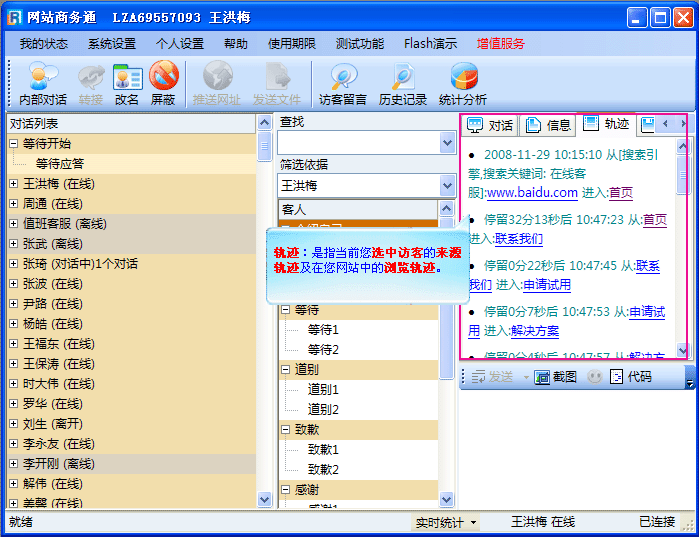Open 统计分析 statistics analysis
The width and height of the screenshot is (699, 537).
coord(463,77)
